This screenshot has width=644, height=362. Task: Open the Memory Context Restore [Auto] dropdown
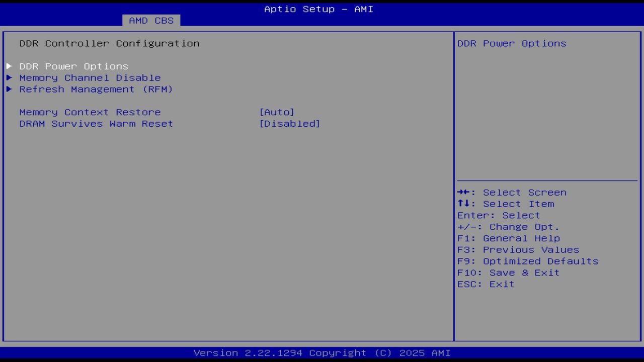[x=277, y=112]
